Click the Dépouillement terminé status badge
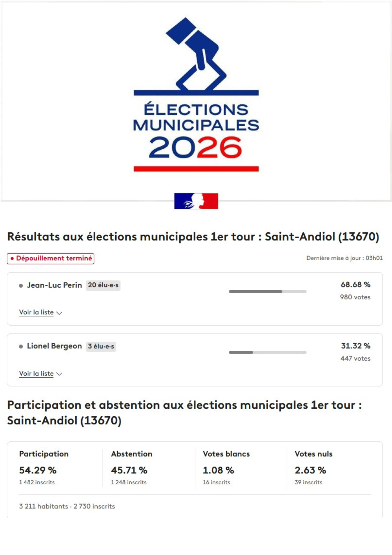This screenshot has width=392, height=555. coord(51,258)
